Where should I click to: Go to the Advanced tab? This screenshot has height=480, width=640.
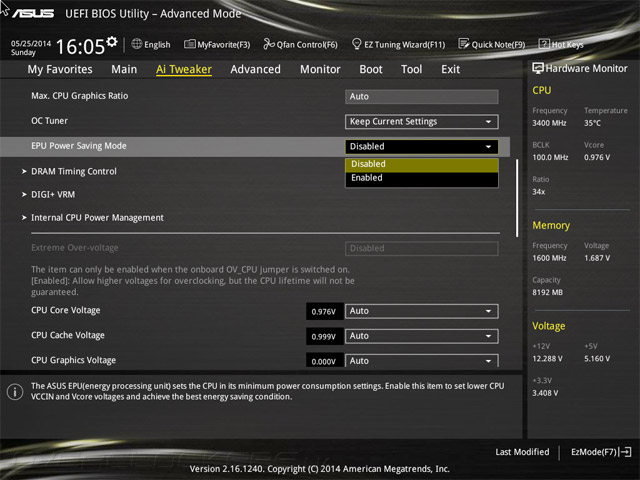(x=256, y=69)
